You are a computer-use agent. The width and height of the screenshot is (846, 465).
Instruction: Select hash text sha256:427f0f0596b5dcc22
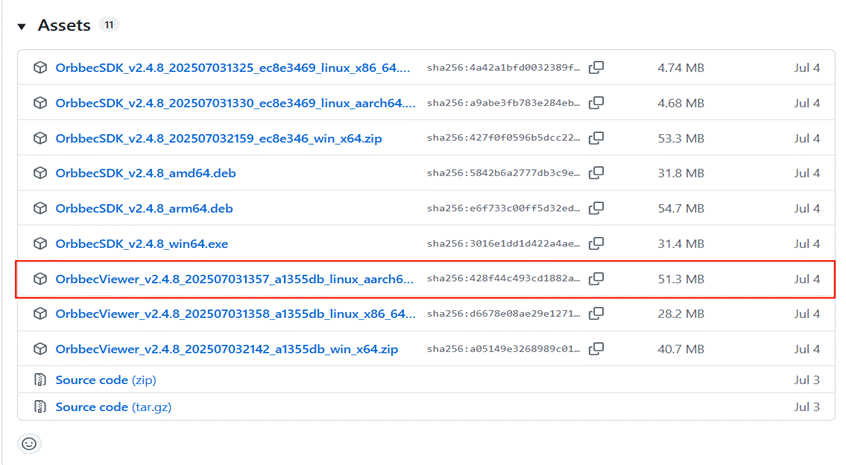pos(503,138)
